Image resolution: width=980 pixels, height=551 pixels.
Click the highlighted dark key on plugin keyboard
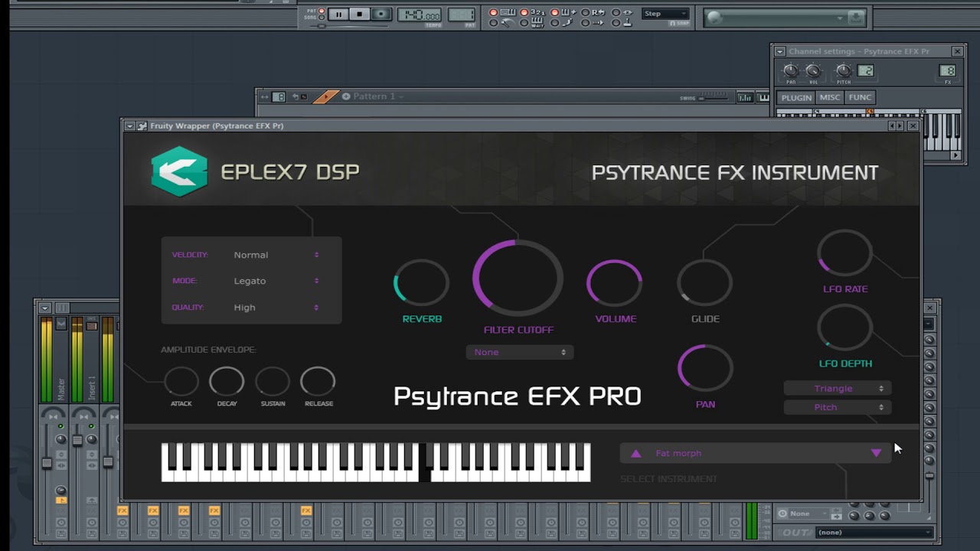point(425,462)
